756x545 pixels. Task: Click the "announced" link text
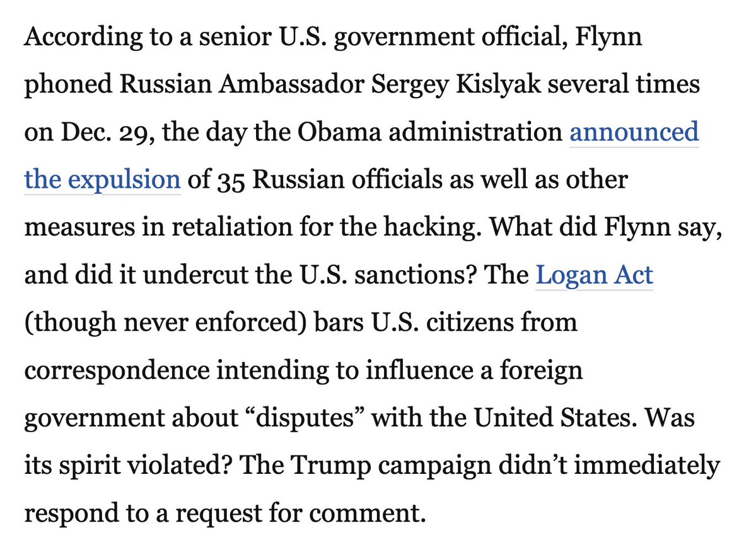(x=634, y=132)
